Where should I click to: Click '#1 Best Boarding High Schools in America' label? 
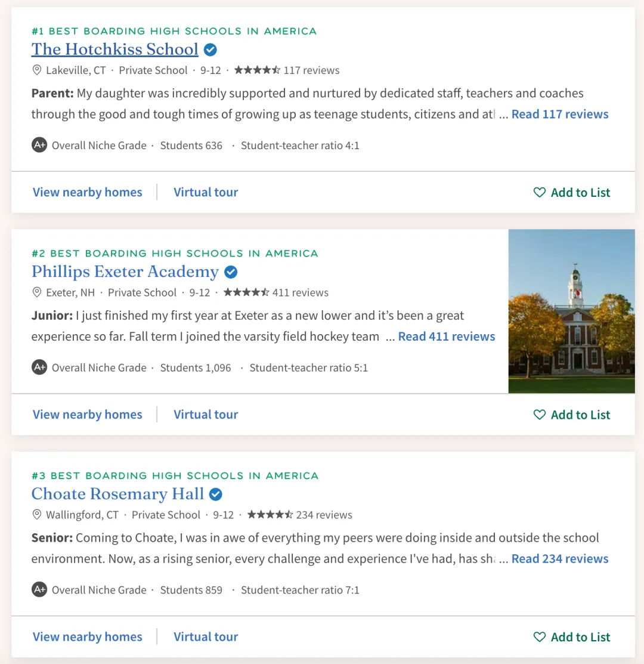click(x=174, y=31)
